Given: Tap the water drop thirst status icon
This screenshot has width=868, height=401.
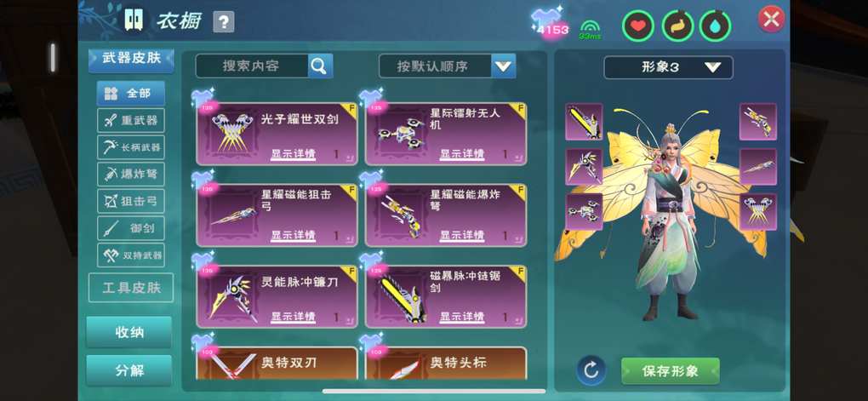Looking at the screenshot, I should click(x=715, y=26).
